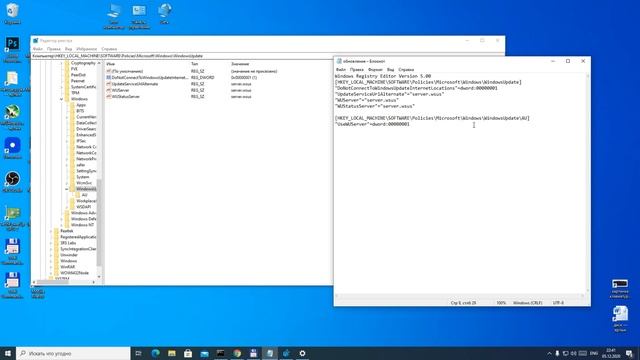Open the Файл menu in Notepad
The image size is (640, 360).
341,70
